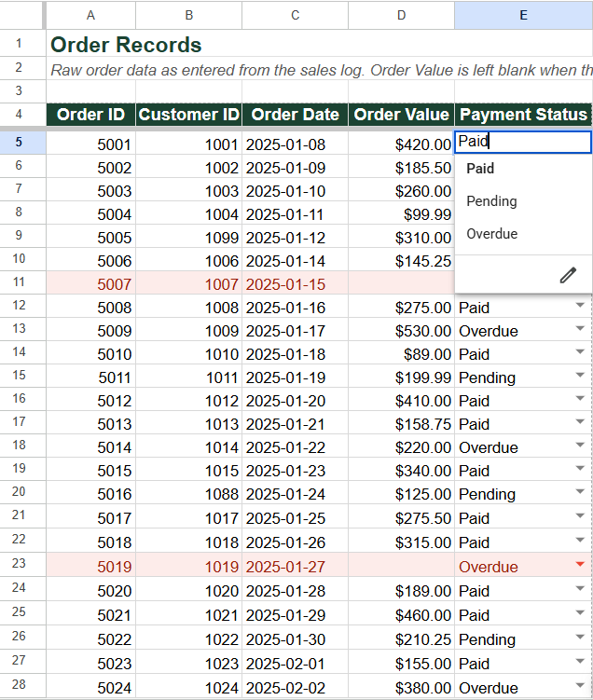Expand the red dropdown arrow in row 23

tap(580, 564)
